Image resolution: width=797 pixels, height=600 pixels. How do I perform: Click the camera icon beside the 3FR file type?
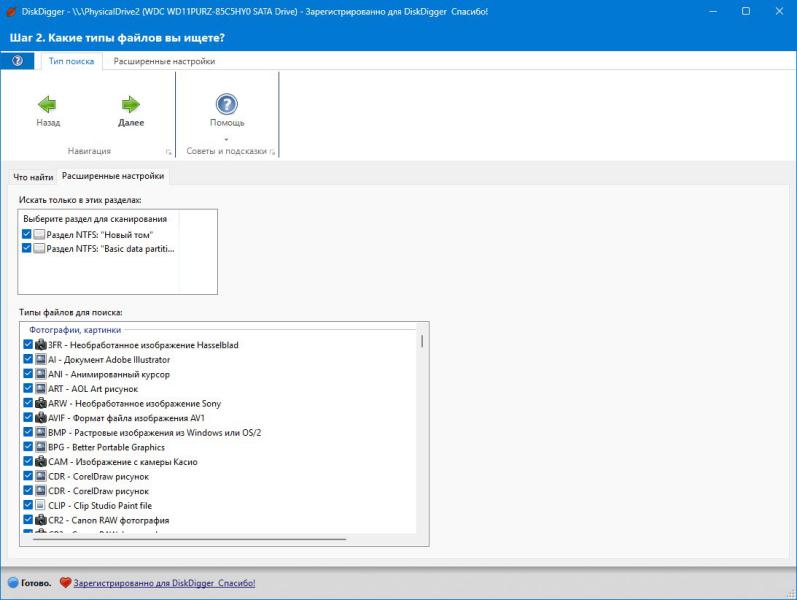(41, 345)
